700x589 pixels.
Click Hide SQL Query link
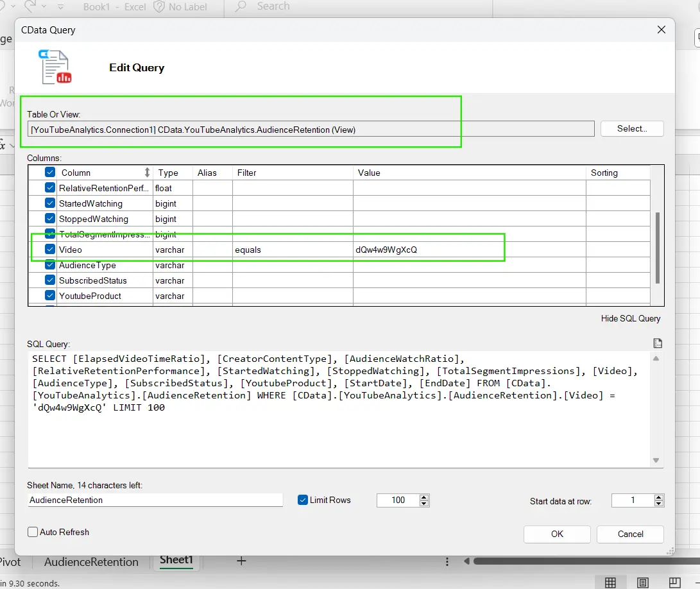click(x=630, y=318)
